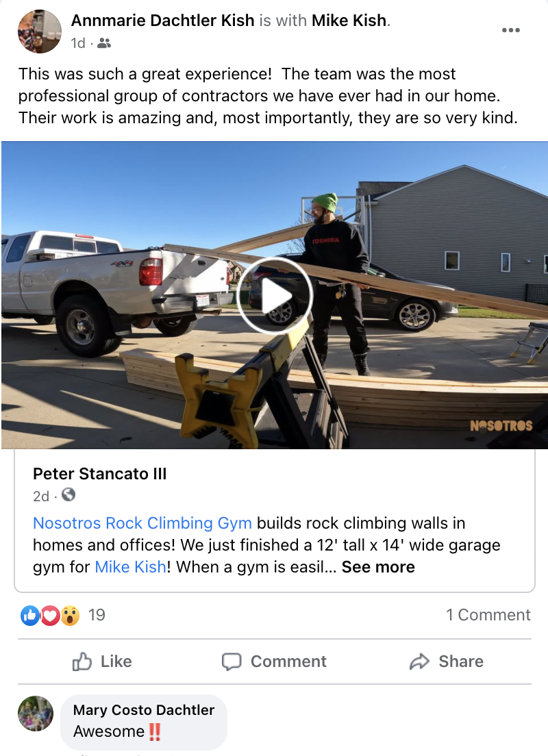Click the blue thumbs-up reaction icon
The image size is (548, 756).
pyautogui.click(x=30, y=615)
